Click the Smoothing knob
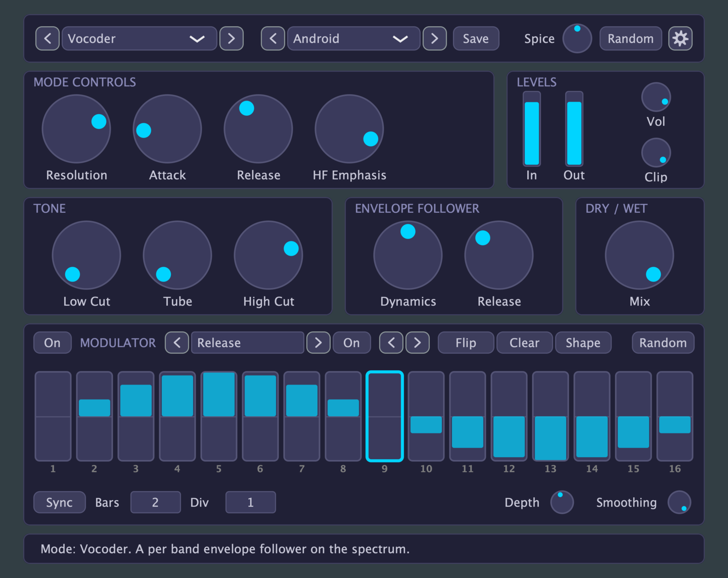The width and height of the screenshot is (728, 578). point(679,502)
